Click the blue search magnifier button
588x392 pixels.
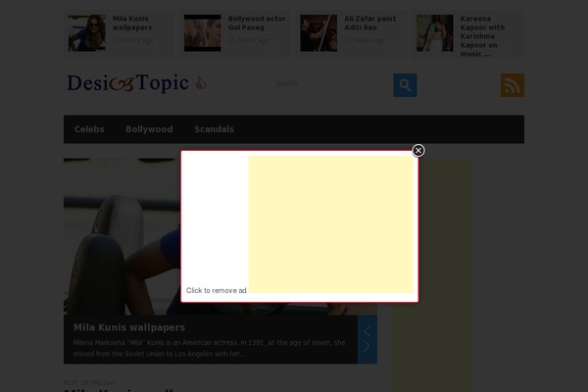tap(405, 85)
